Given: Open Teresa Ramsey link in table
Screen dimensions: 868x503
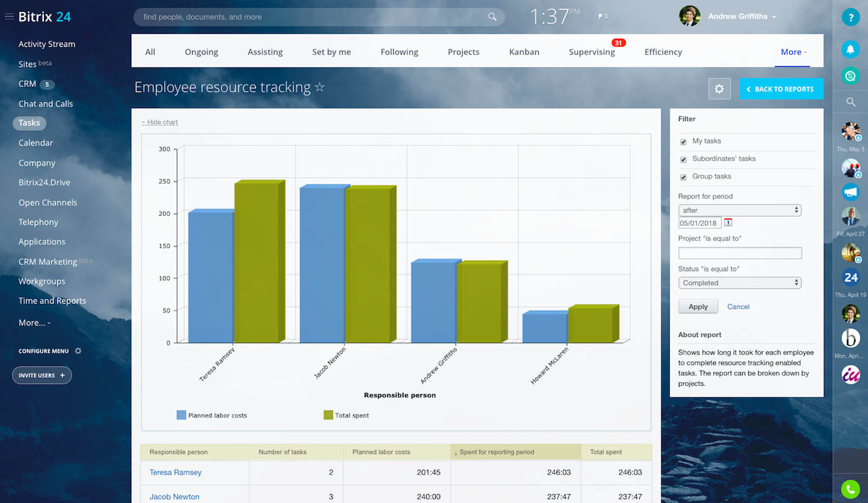Looking at the screenshot, I should point(175,473).
